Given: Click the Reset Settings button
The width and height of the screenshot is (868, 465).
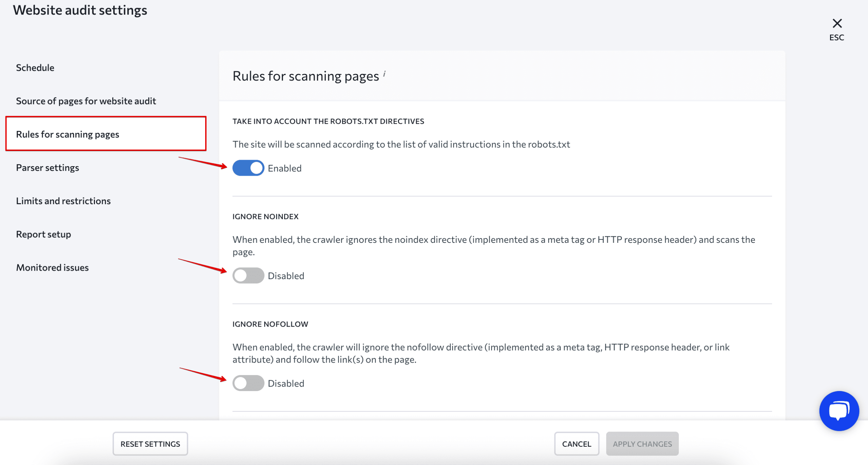Looking at the screenshot, I should 150,444.
